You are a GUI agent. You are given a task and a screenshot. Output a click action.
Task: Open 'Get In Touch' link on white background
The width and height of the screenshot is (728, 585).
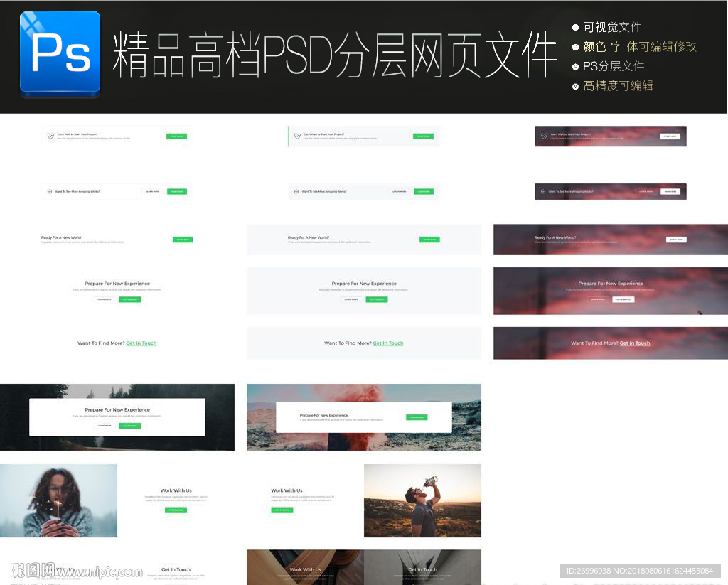click(141, 343)
